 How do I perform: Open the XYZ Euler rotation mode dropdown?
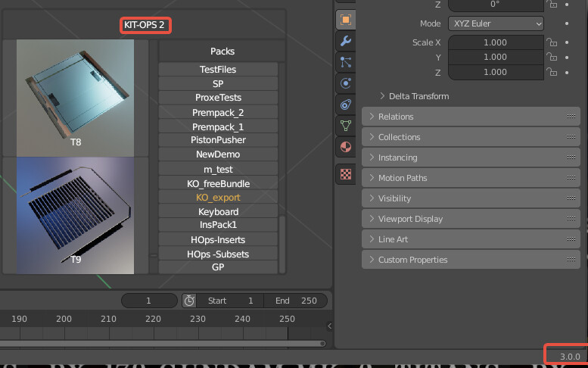[x=496, y=23]
